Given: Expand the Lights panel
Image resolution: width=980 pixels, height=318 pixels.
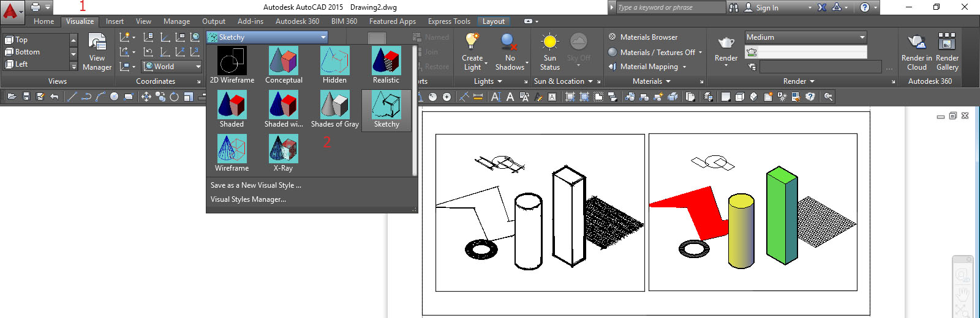Looking at the screenshot, I should (x=488, y=81).
